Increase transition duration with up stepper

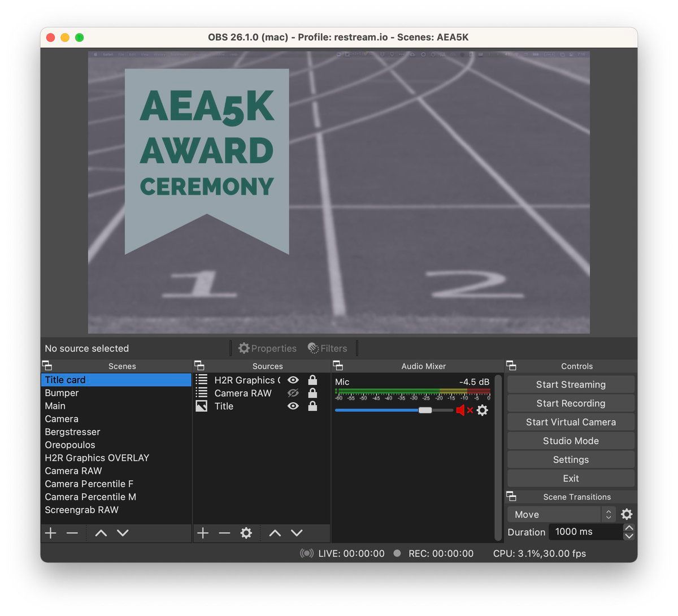click(629, 527)
